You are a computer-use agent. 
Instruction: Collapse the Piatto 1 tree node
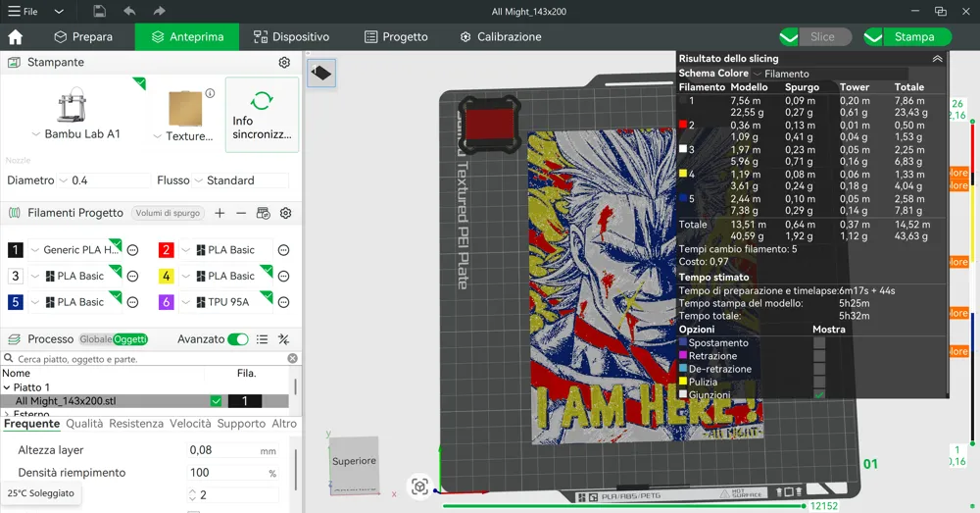click(x=7, y=387)
